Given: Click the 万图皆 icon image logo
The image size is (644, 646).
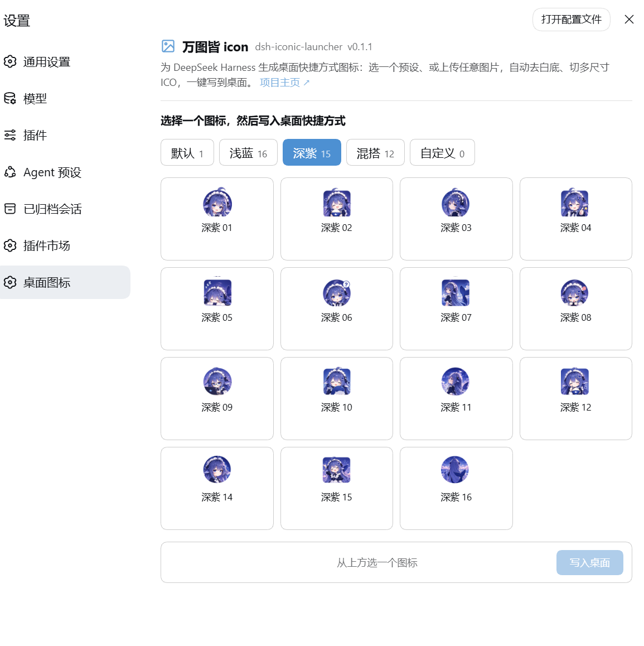Looking at the screenshot, I should tap(168, 46).
